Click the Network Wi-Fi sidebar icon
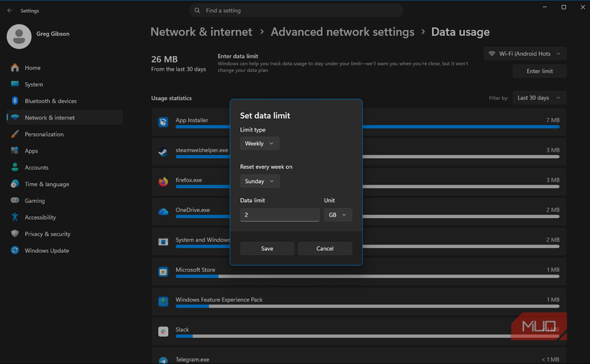This screenshot has width=590, height=364. (15, 117)
